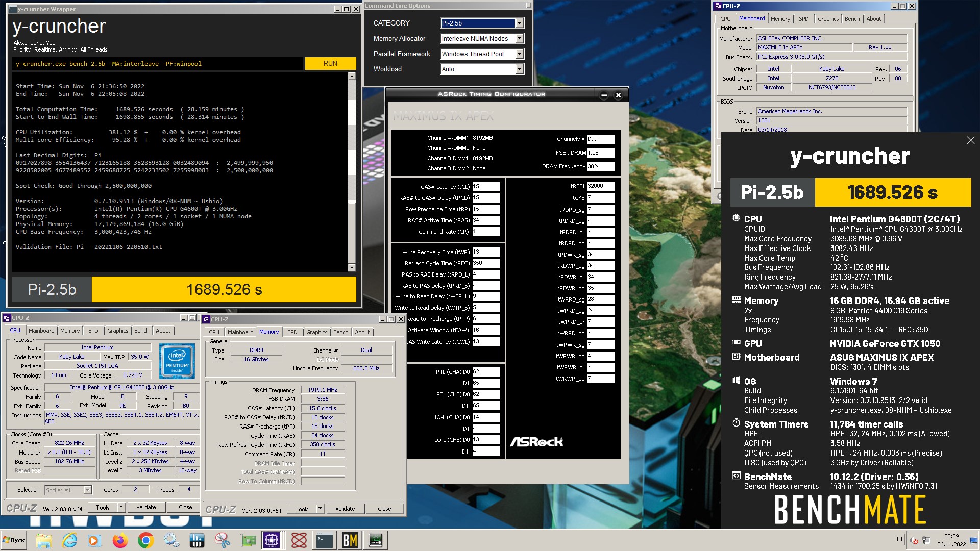Switch to CPU tab in CPU-Z Memory window
Viewport: 980px width, 551px height.
click(x=214, y=332)
